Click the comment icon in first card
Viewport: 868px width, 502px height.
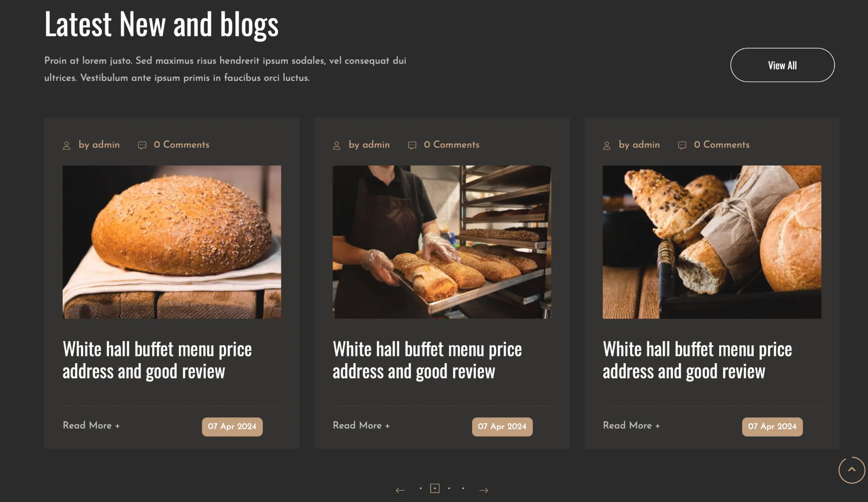142,145
